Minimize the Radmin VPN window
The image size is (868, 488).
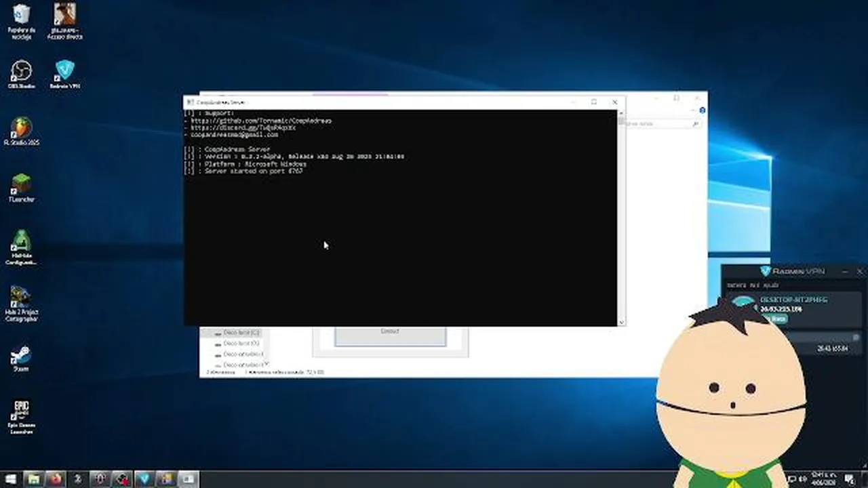pos(844,272)
